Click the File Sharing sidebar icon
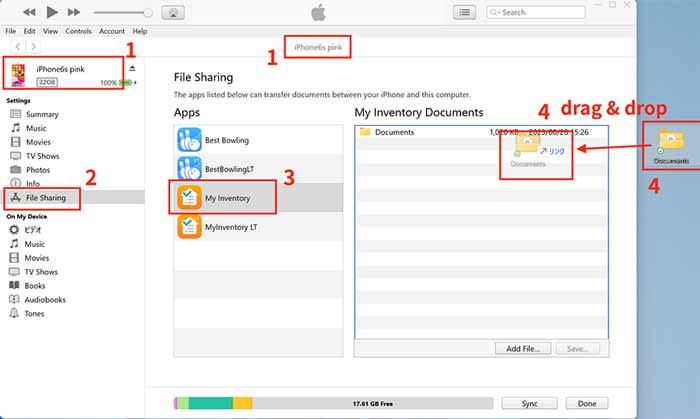This screenshot has width=700, height=419. (16, 197)
